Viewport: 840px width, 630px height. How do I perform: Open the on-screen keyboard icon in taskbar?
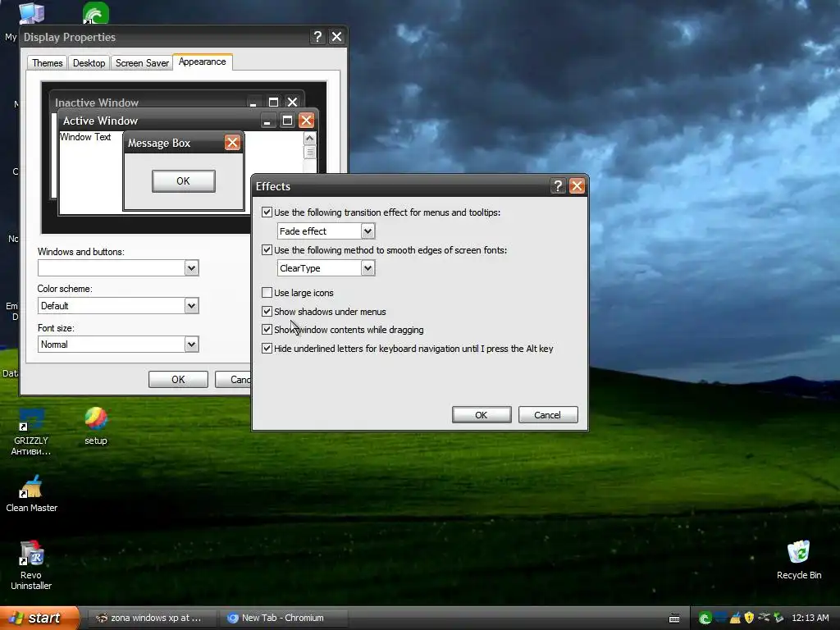pos(674,619)
